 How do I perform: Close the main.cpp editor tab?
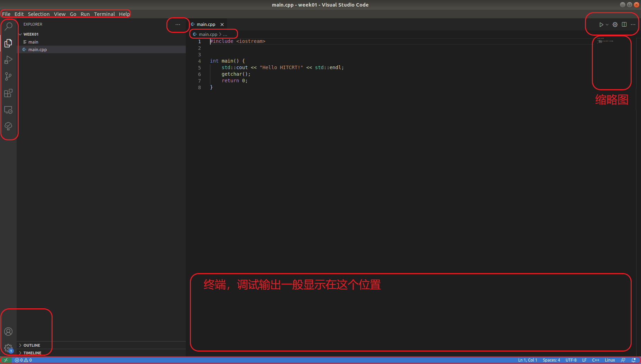point(222,25)
